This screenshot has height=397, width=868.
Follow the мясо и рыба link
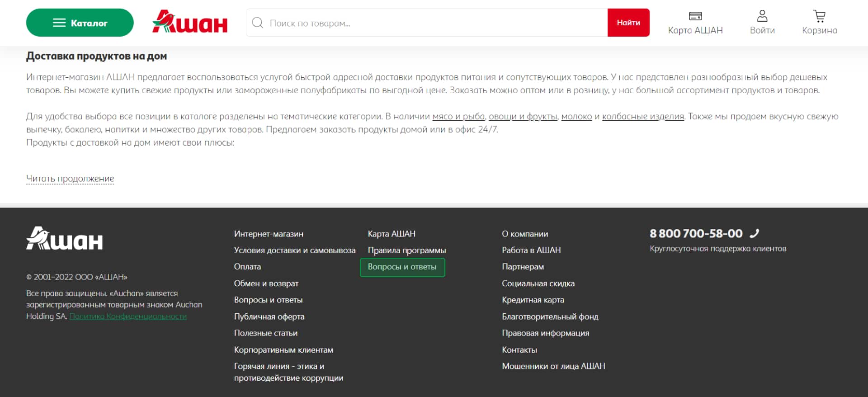click(458, 117)
